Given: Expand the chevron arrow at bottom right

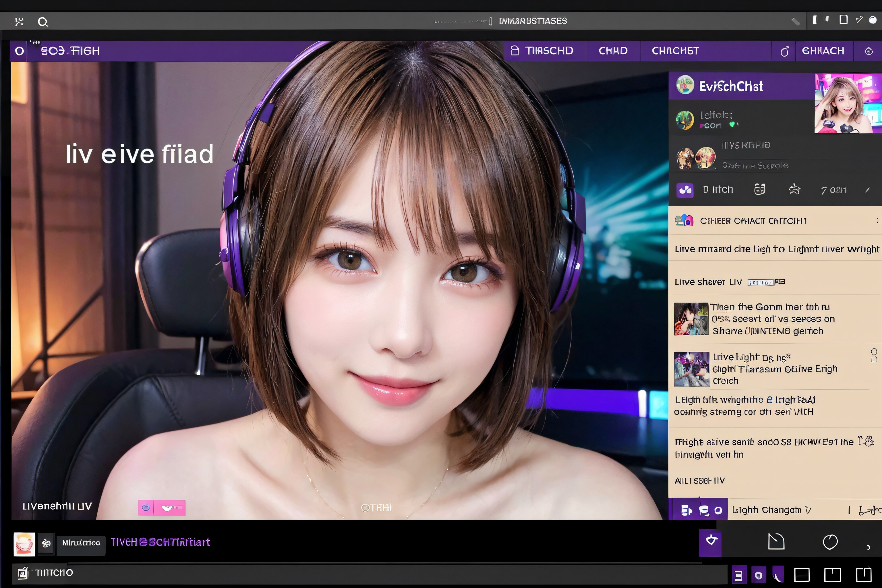Looking at the screenshot, I should pyautogui.click(x=869, y=547).
